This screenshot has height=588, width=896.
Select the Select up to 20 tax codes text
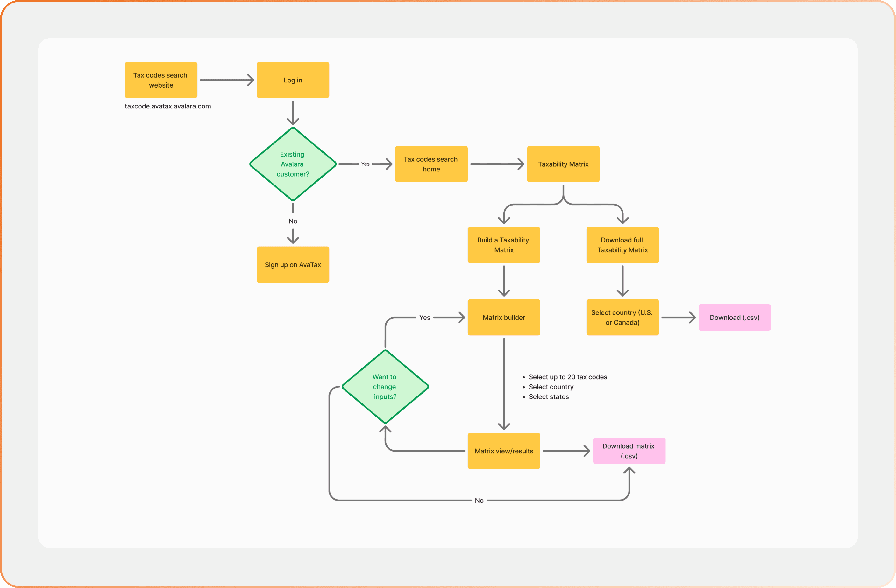click(x=567, y=377)
